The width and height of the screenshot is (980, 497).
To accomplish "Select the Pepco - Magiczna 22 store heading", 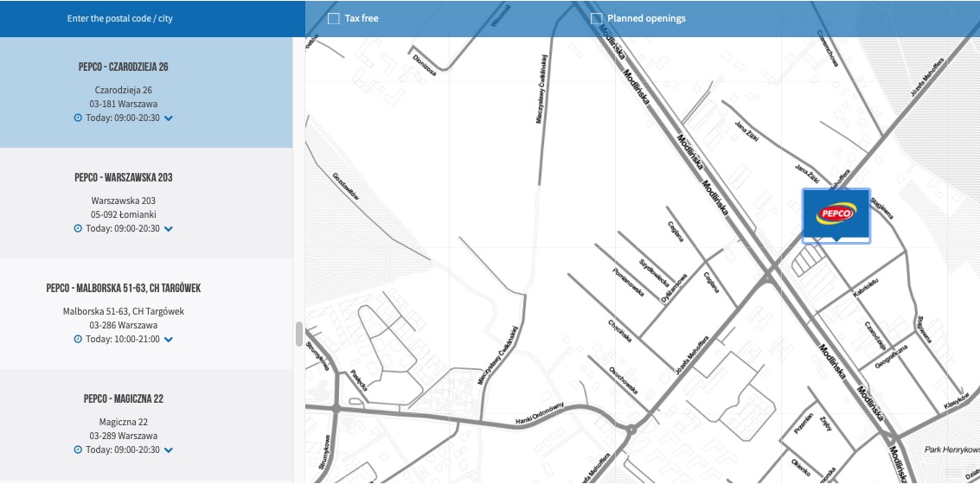I will (x=124, y=399).
